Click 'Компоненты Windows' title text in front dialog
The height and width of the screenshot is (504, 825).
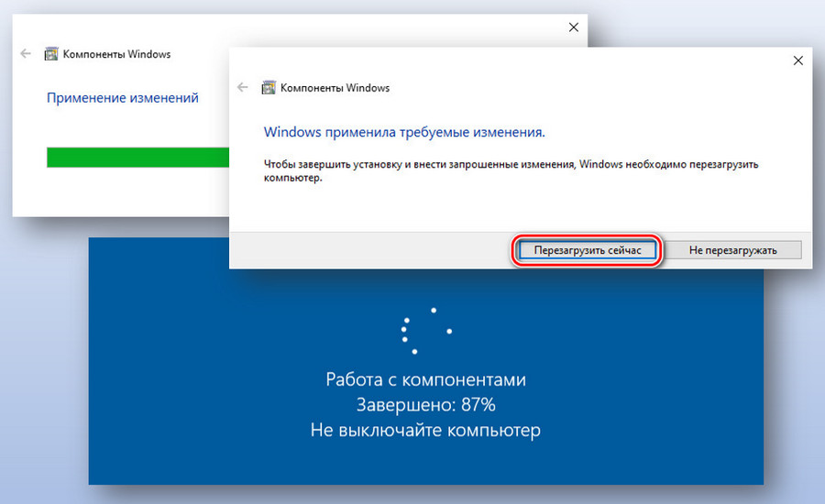click(335, 88)
